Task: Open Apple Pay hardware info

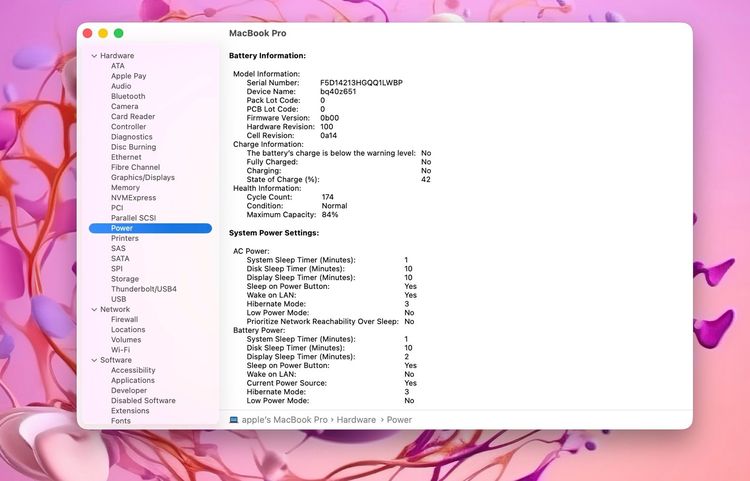Action: coord(129,76)
